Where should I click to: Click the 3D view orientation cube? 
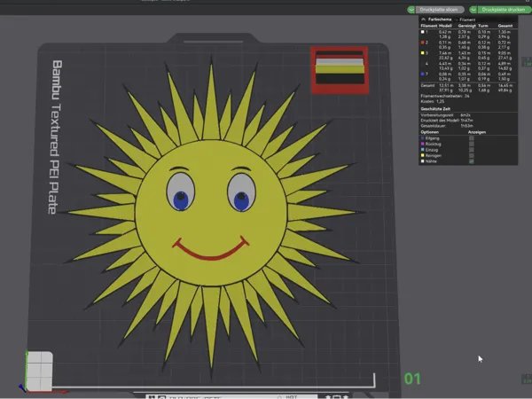[39, 371]
